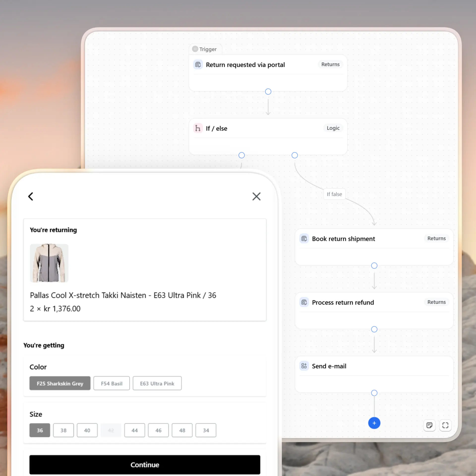Click the Send e-mail step icon
This screenshot has width=476, height=476.
pos(304,366)
